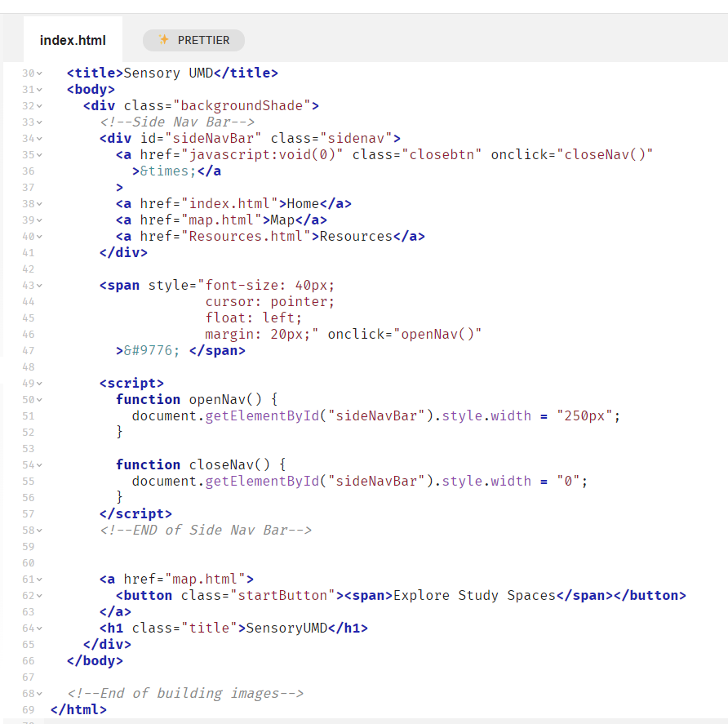
Task: Click the text 'Explore Study Spaces'
Action: click(x=474, y=595)
